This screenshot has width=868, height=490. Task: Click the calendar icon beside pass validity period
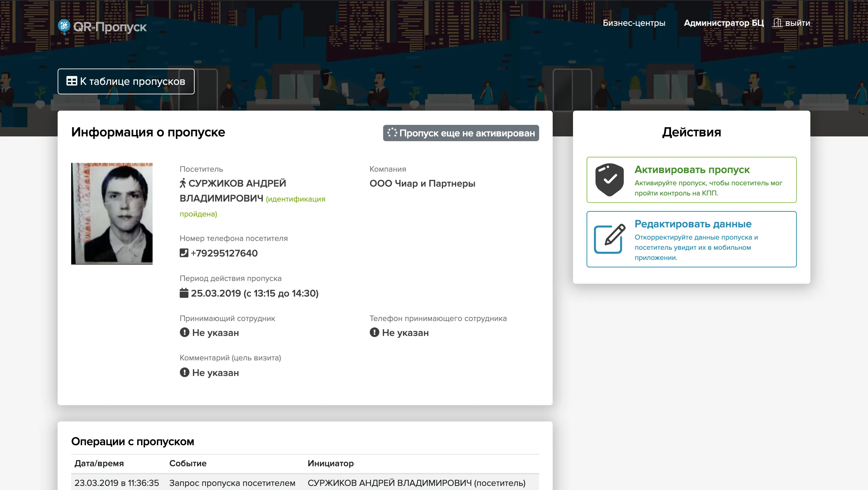click(184, 293)
